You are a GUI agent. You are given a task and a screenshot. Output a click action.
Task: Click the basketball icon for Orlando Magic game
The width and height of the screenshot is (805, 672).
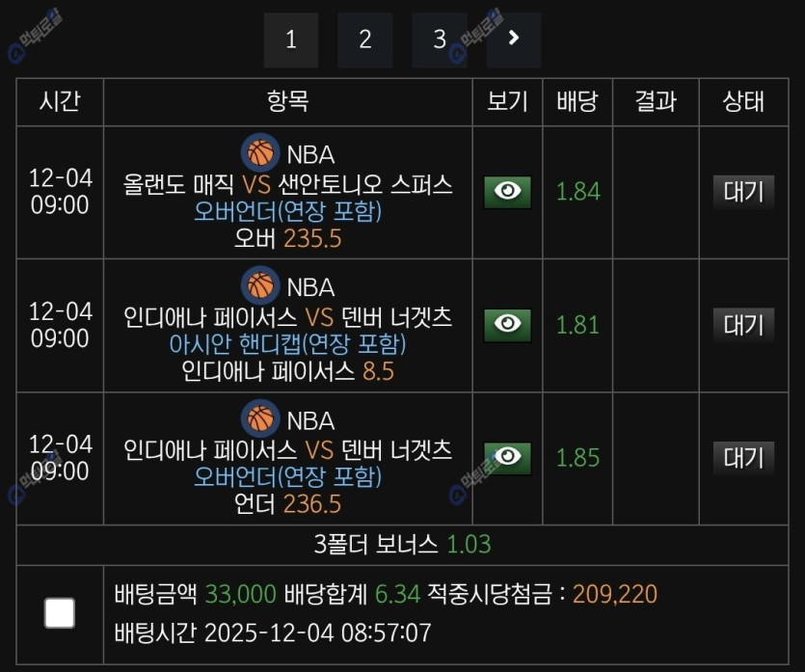[x=259, y=152]
